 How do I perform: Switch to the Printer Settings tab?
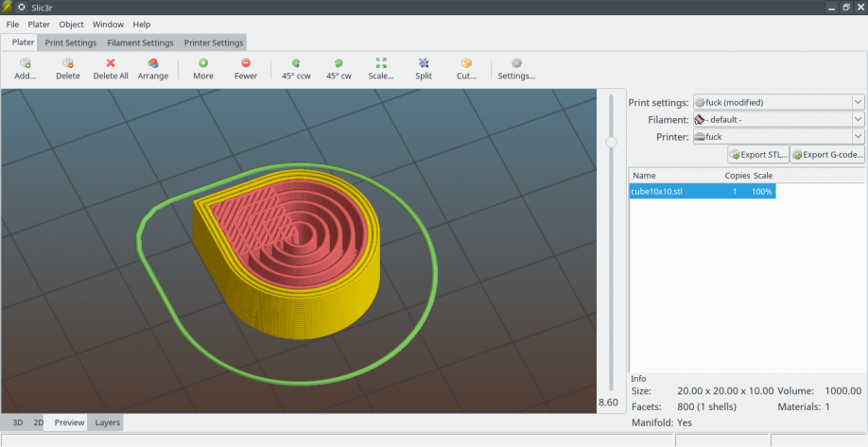214,43
